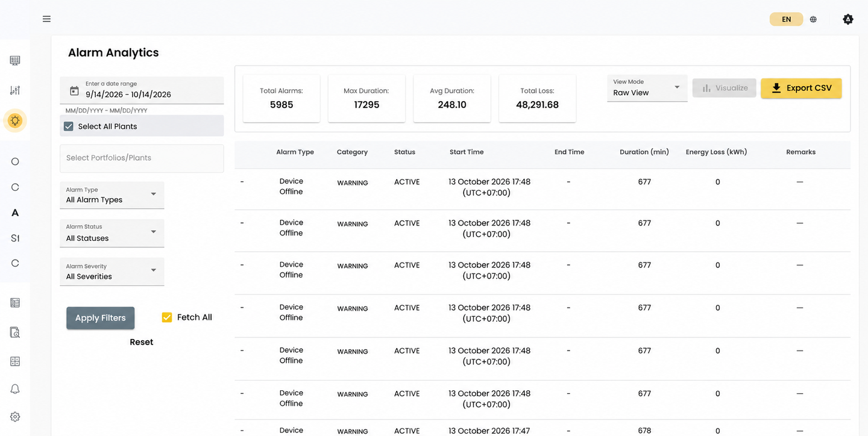Toggle the theme brightness icon
The height and width of the screenshot is (436, 868).
(x=848, y=19)
